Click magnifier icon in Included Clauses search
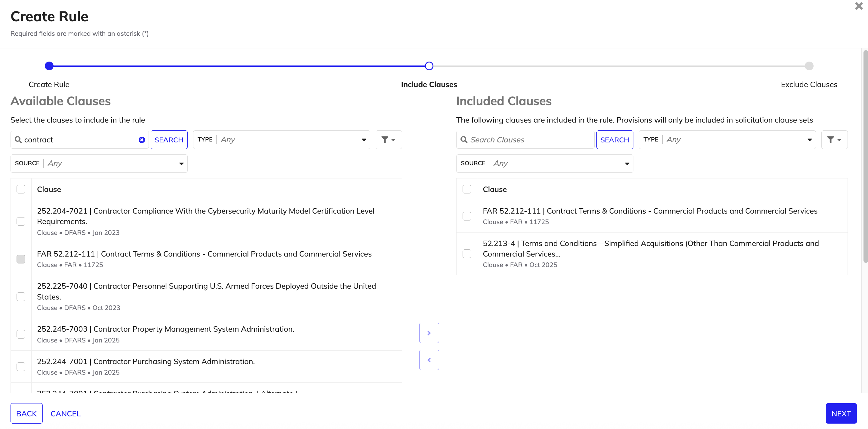The width and height of the screenshot is (868, 429). click(464, 140)
